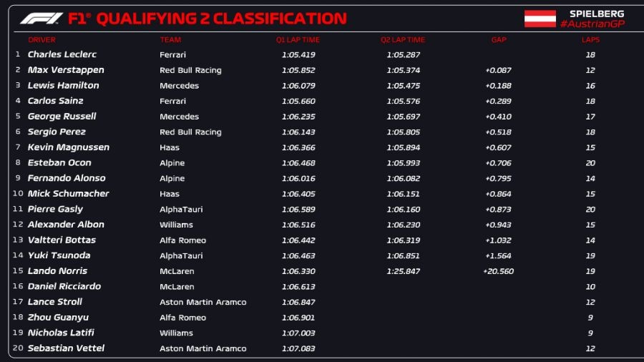Click Pierre Gasly's +0.873 gap value
The height and width of the screenshot is (362, 644).
point(499,210)
